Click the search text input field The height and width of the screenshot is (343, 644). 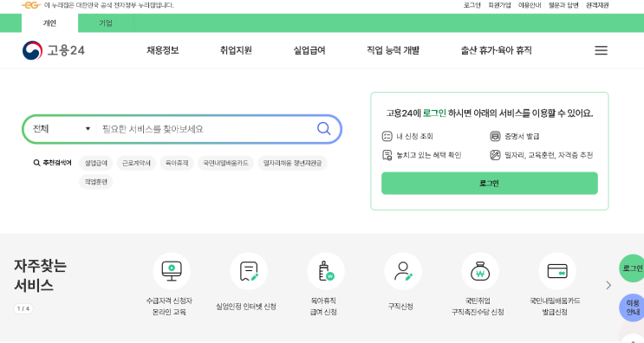(205, 129)
